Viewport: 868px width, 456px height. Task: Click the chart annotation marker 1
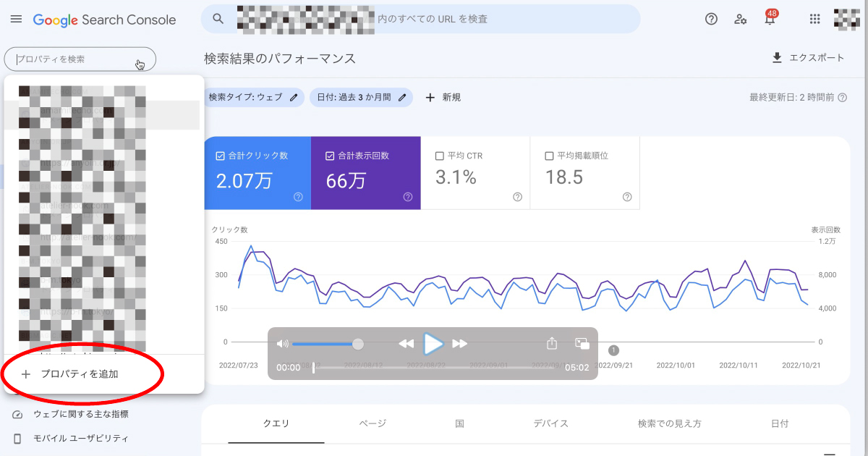pos(613,350)
